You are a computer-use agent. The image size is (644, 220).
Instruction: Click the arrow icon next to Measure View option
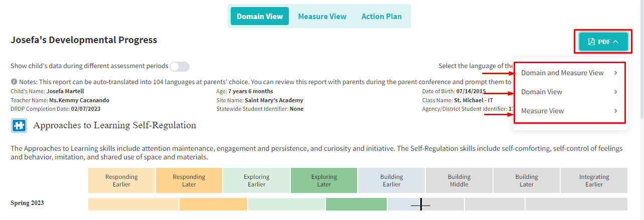point(615,111)
